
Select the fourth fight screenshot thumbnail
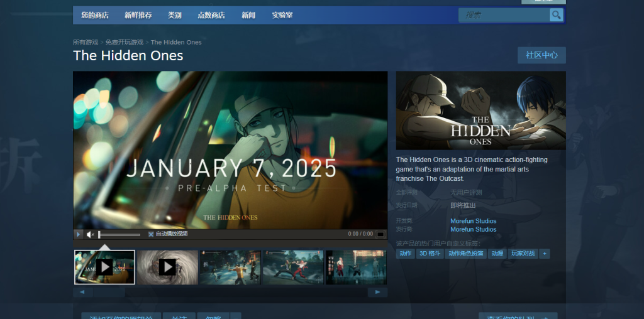293,268
